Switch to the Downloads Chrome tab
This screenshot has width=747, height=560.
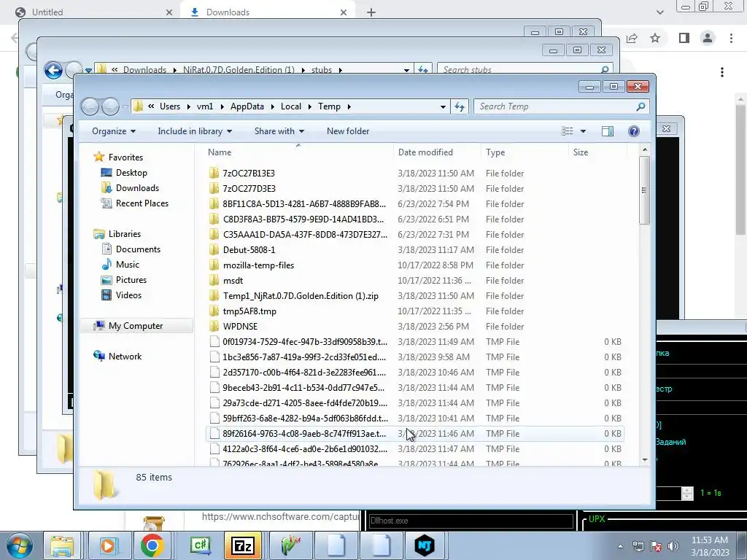pos(268,12)
